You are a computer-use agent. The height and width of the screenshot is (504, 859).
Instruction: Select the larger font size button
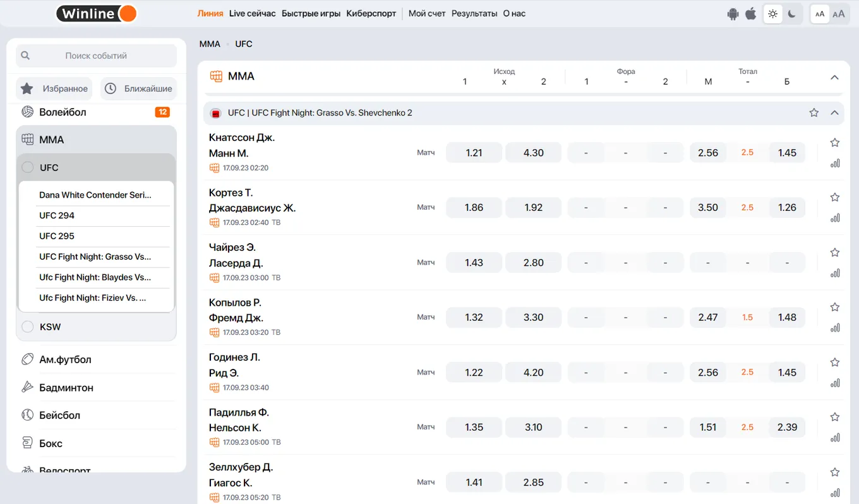tap(839, 14)
